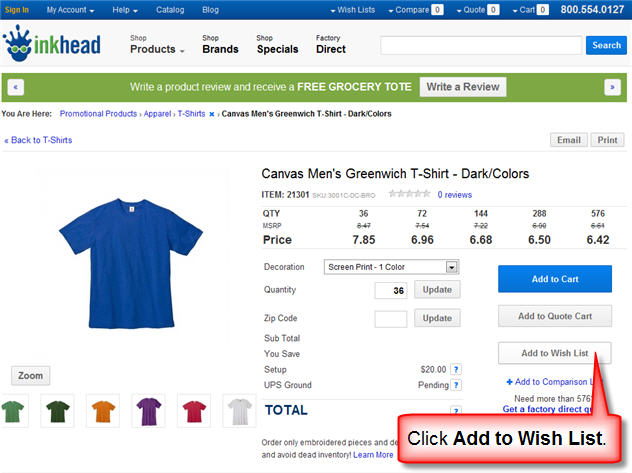Click Add to Wish List button
Viewport: 632px width, 473px height.
(x=555, y=353)
